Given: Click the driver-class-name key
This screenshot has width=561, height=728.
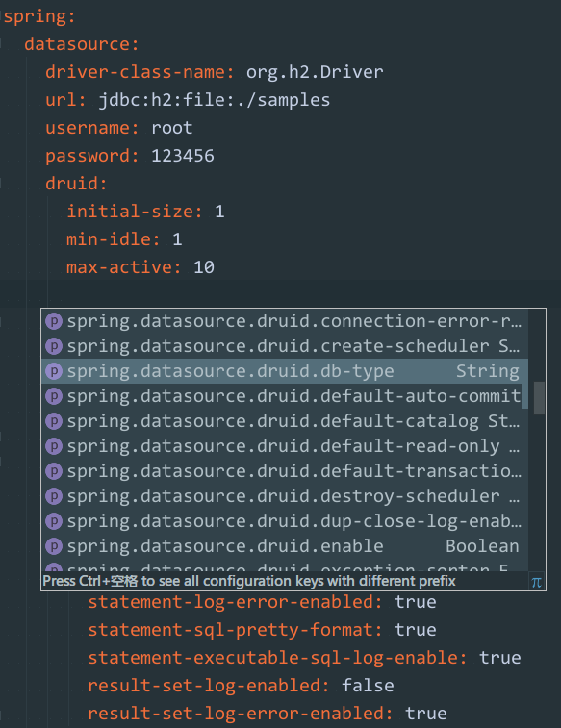Looking at the screenshot, I should [x=140, y=72].
